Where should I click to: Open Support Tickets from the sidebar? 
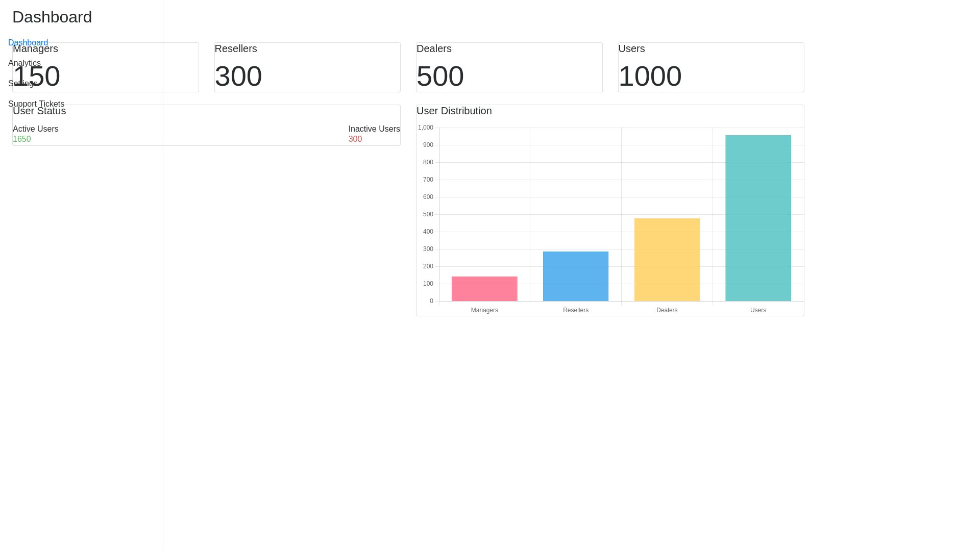pyautogui.click(x=36, y=104)
